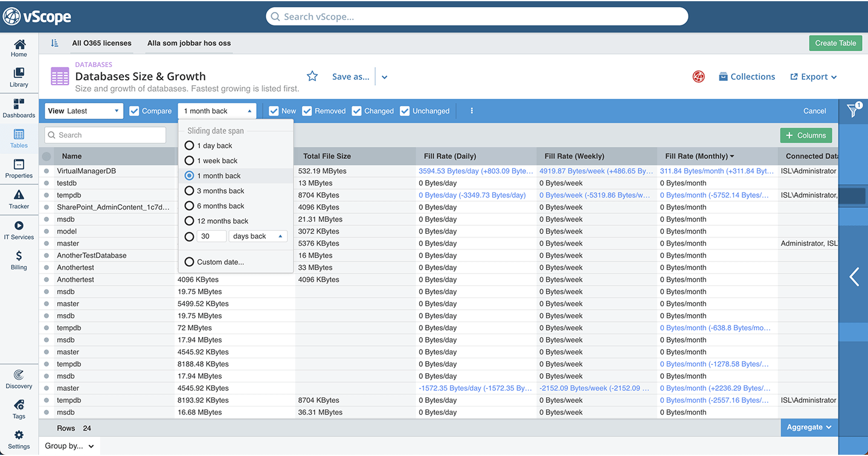The height and width of the screenshot is (456, 868).
Task: Open the Group by dropdown
Action: tap(69, 446)
